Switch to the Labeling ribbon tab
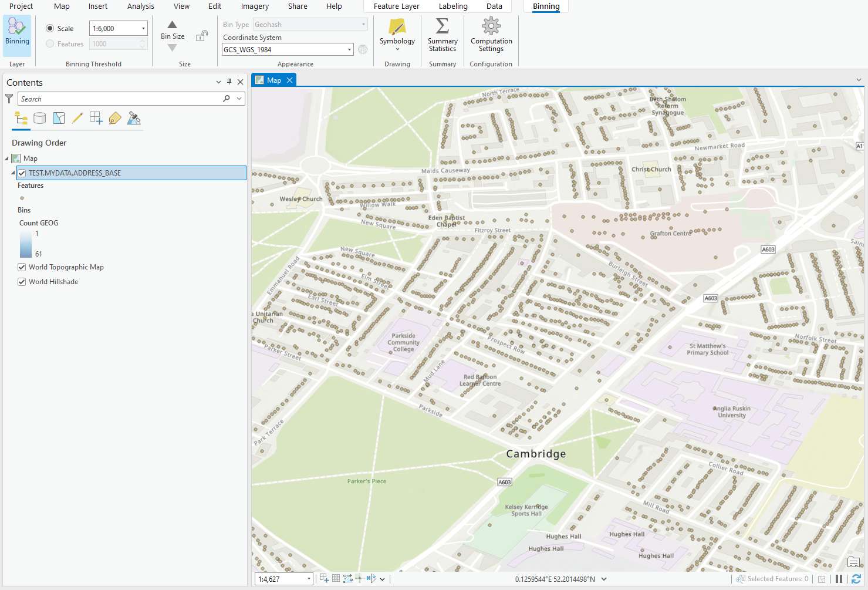The image size is (868, 590). [x=453, y=6]
